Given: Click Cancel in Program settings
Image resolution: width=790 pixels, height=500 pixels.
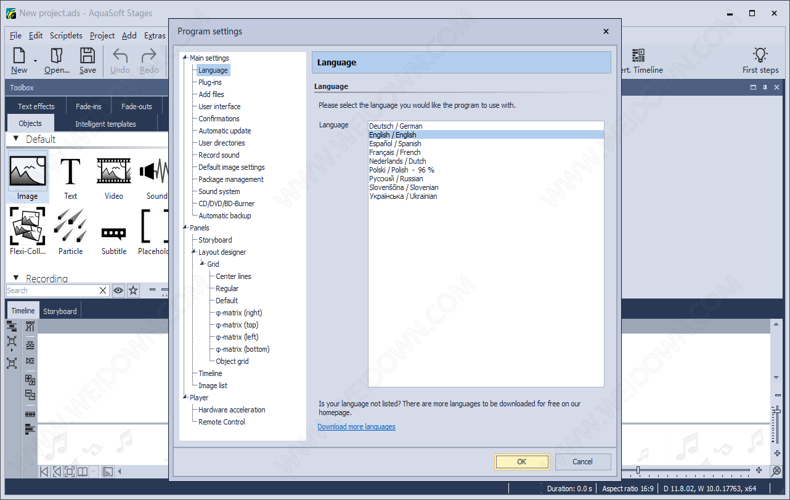Looking at the screenshot, I should pos(582,462).
